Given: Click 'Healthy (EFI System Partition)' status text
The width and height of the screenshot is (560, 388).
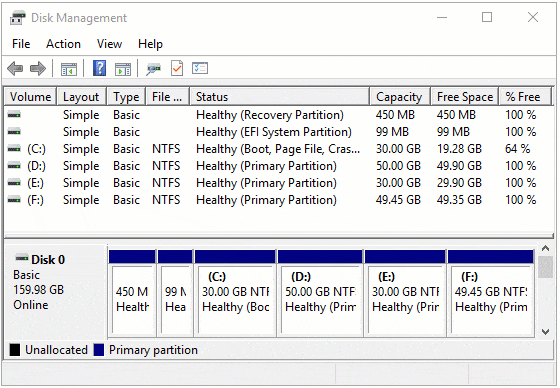Looking at the screenshot, I should (274, 132).
